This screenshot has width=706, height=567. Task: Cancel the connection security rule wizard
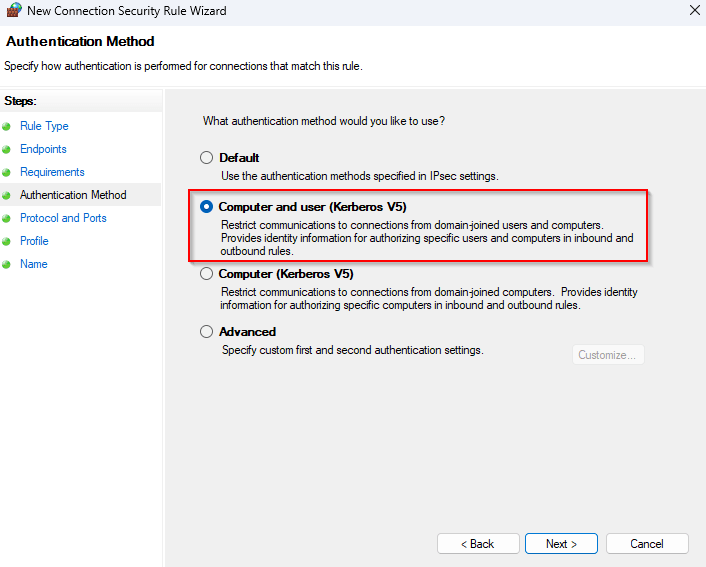coord(647,544)
